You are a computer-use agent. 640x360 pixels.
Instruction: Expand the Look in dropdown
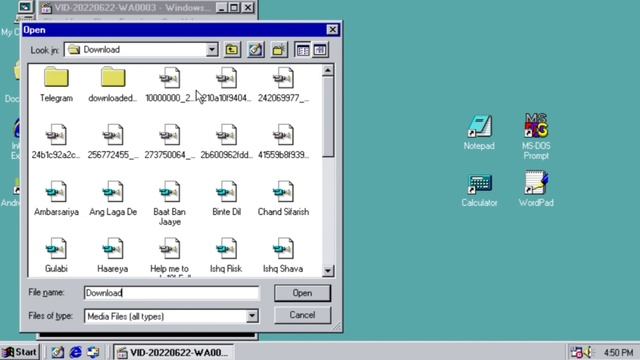(212, 50)
